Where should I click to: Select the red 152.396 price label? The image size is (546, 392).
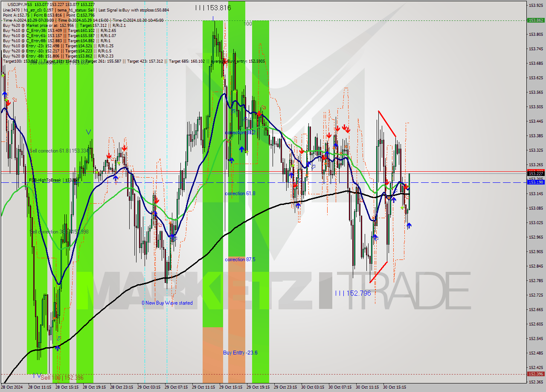coord(536,374)
